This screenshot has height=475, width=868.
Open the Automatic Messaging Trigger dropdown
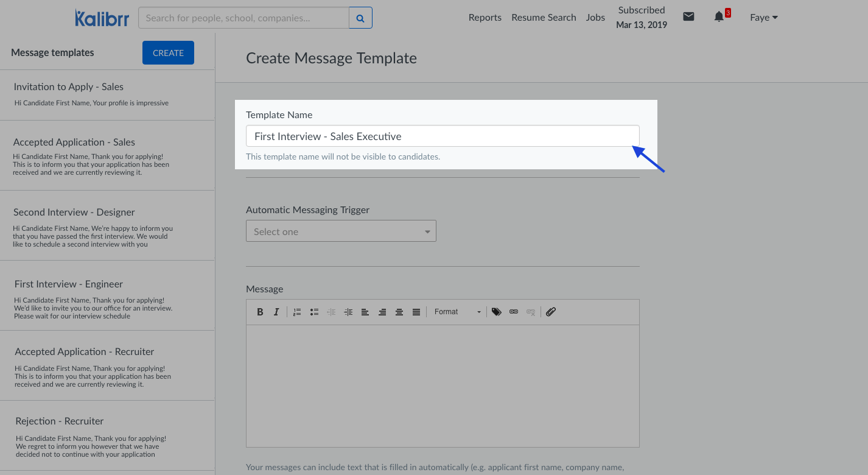pos(340,231)
